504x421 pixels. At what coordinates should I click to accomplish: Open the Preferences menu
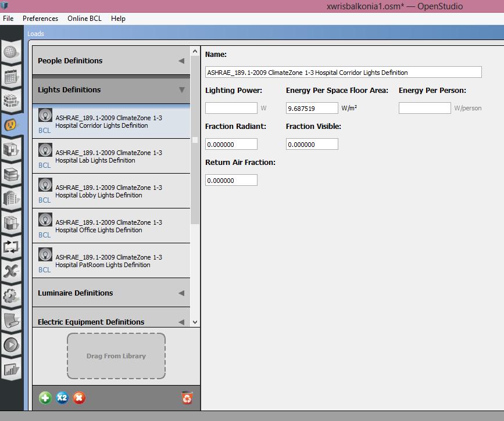click(41, 19)
